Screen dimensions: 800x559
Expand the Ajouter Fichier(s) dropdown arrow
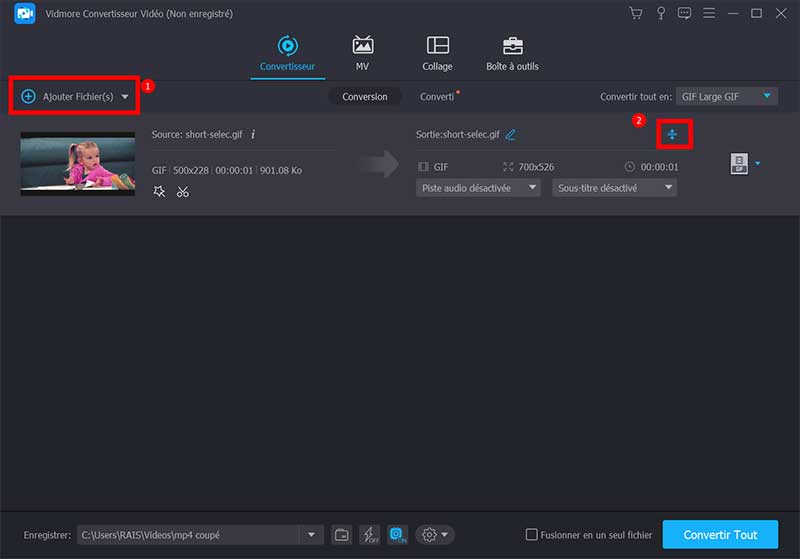click(x=125, y=96)
